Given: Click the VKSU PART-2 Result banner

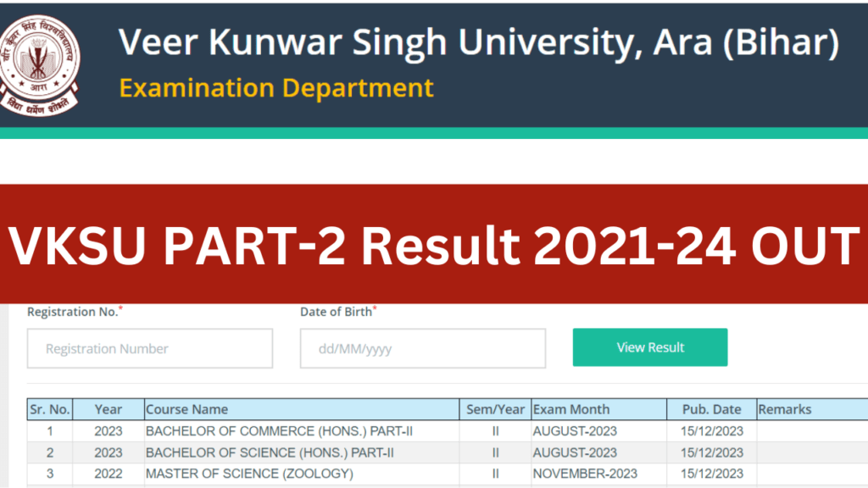Looking at the screenshot, I should pos(434,244).
